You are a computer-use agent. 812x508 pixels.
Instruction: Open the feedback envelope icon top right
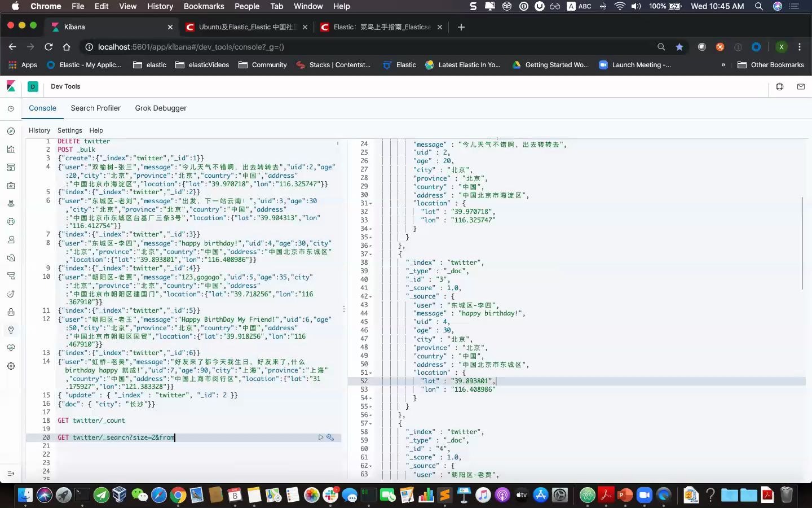(x=800, y=86)
